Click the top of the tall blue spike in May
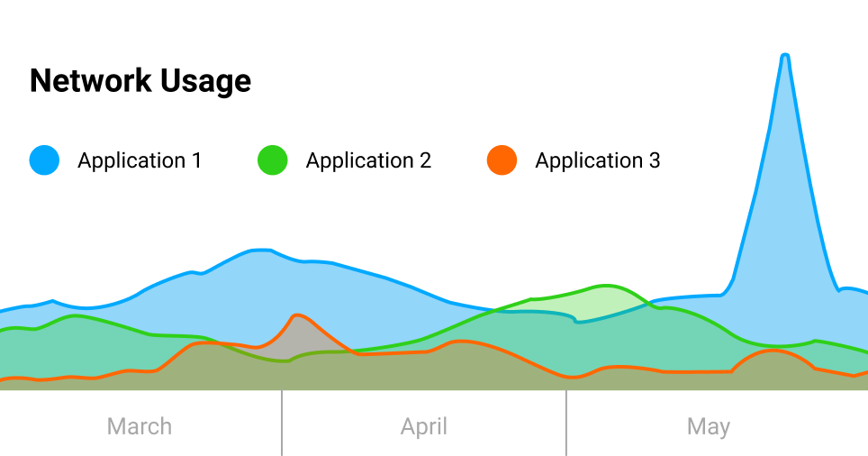The image size is (868, 456). pyautogui.click(x=785, y=56)
